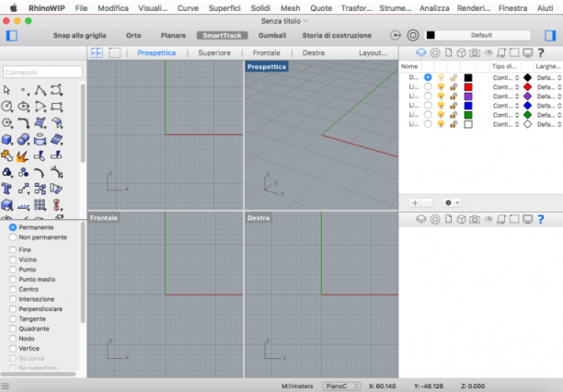This screenshot has width=563, height=392.
Task: Select the blue Box solid tool
Action: 6,140
